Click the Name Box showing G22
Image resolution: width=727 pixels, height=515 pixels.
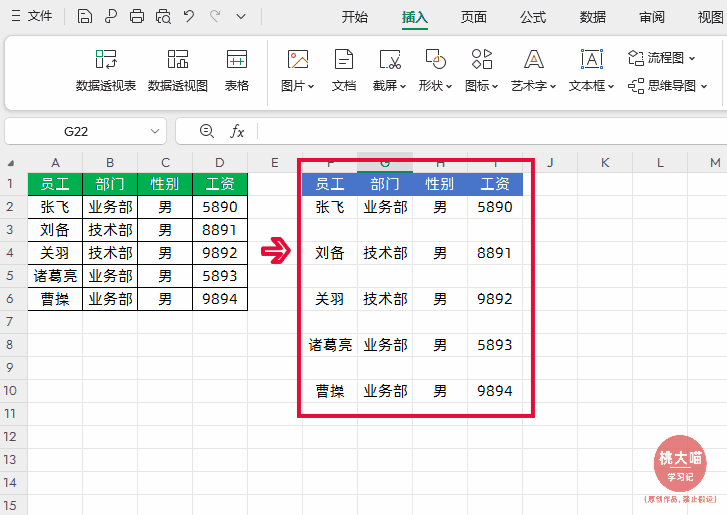point(76,132)
